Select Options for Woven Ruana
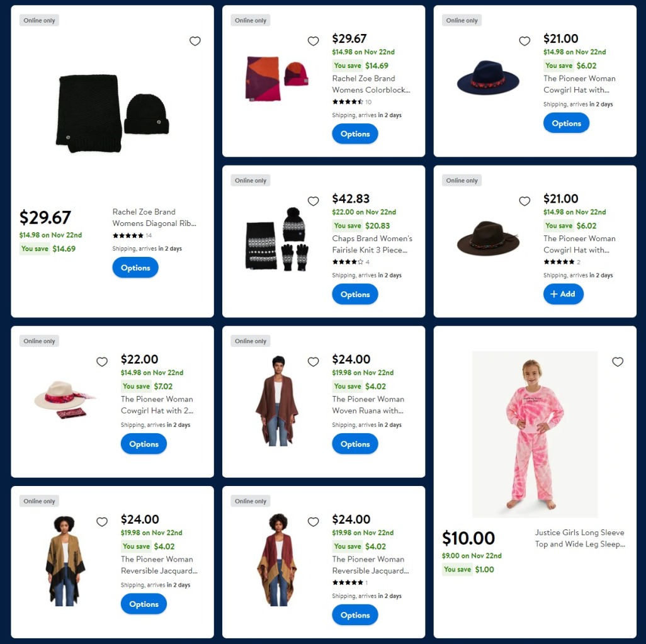 [354, 444]
